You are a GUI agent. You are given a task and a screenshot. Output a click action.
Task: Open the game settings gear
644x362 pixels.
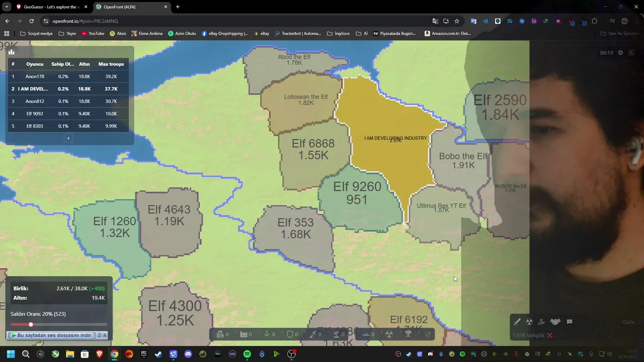click(620, 53)
